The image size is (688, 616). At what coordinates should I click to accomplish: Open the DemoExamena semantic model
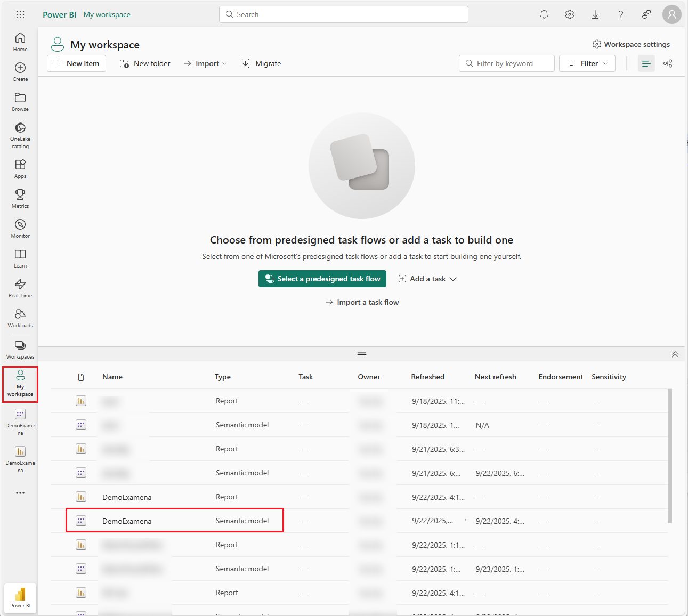coord(127,521)
